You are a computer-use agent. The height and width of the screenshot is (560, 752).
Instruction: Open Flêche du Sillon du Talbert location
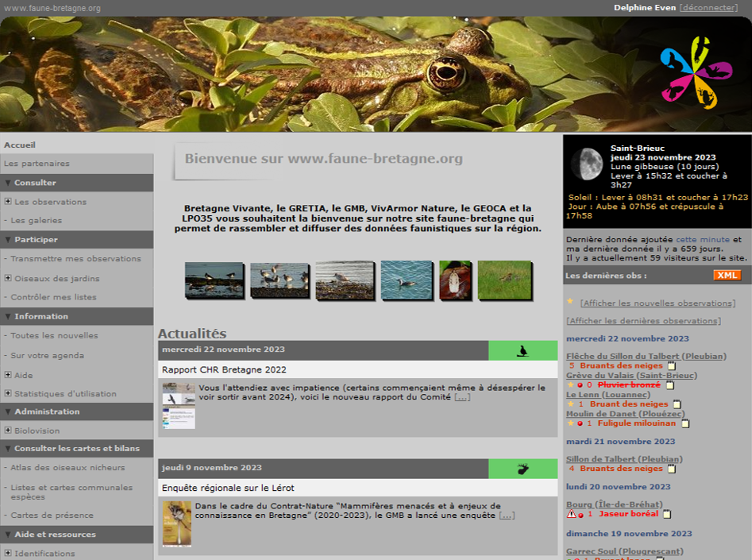point(646,356)
